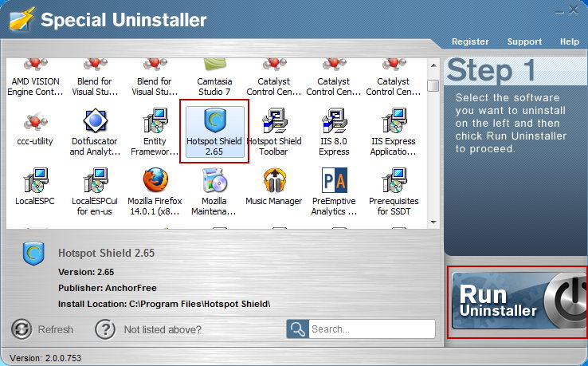Click the 'Hotspot Shield 2.65' detail title

pos(106,253)
